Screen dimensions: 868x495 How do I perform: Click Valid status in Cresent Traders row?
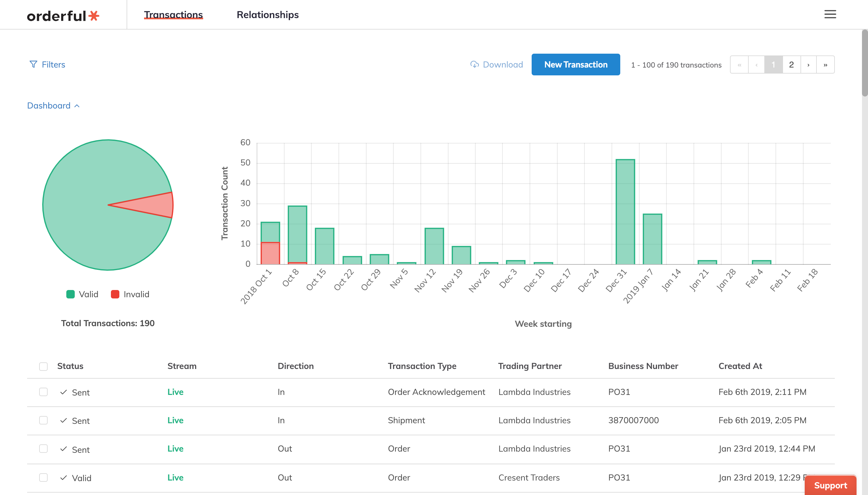(82, 478)
